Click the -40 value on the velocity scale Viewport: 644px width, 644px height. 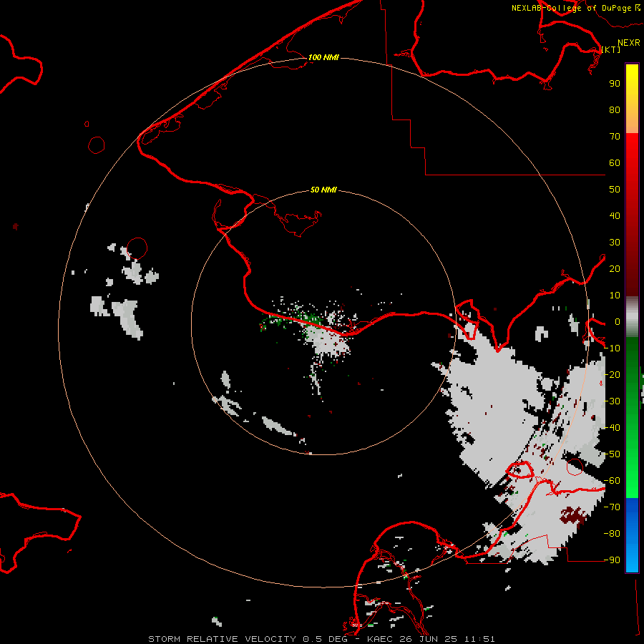point(612,428)
